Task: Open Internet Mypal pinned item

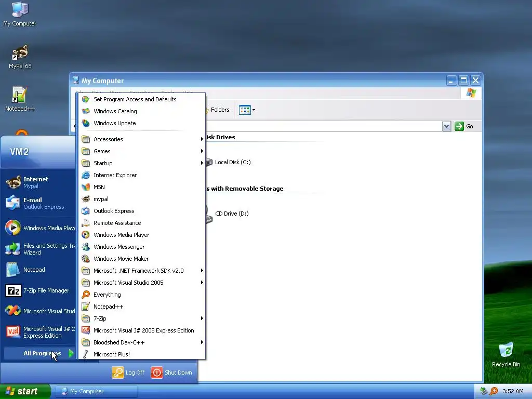Action: coord(39,182)
